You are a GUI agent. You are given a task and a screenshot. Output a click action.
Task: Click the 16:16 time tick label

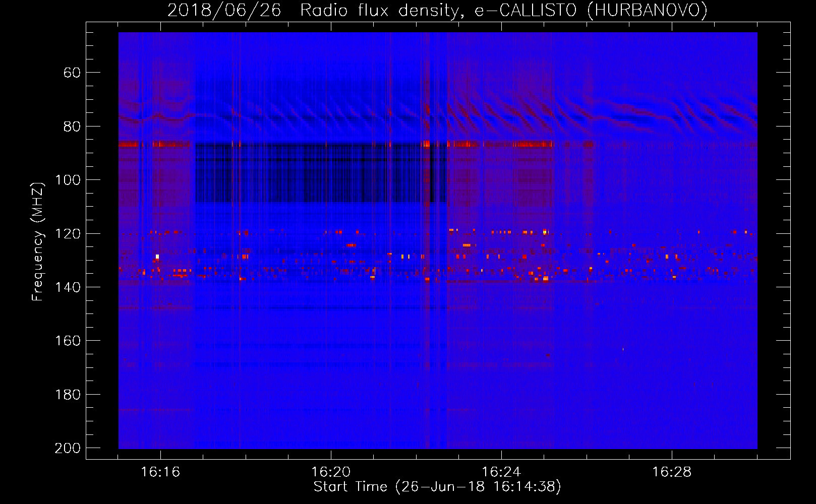[160, 472]
